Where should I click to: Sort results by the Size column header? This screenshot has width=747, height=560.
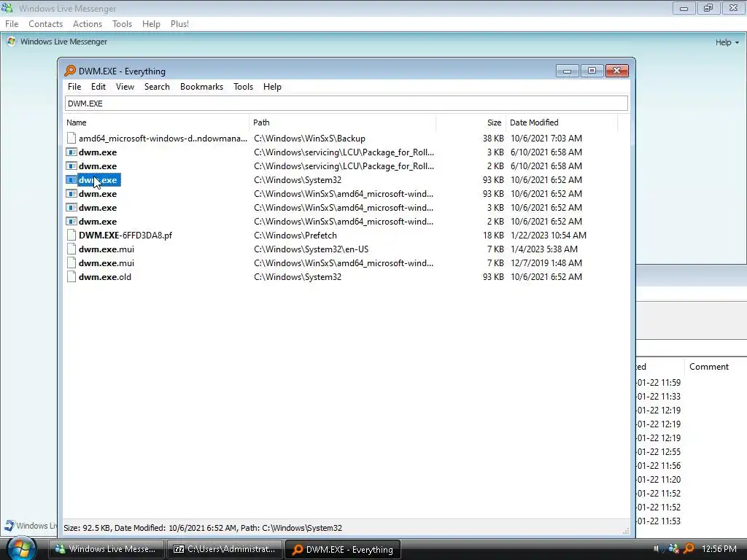[x=471, y=122]
